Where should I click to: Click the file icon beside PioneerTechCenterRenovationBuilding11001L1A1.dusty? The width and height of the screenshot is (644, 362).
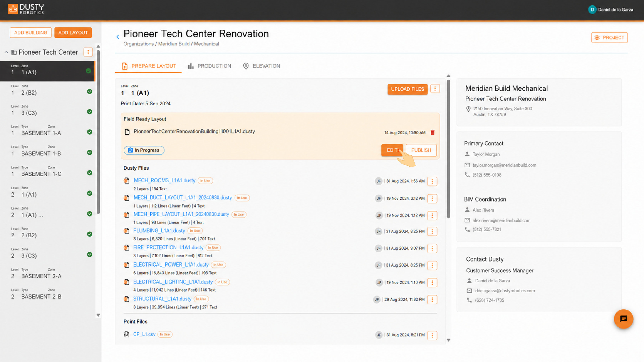(x=127, y=132)
